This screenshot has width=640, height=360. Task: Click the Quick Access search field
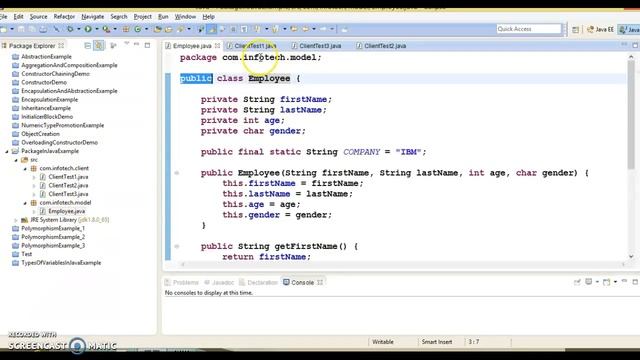coord(529,29)
